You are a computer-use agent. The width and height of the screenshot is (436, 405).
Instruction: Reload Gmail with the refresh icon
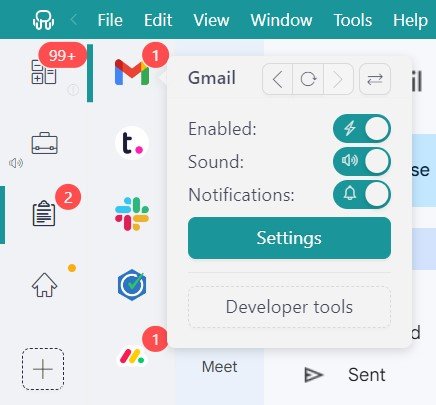(308, 79)
